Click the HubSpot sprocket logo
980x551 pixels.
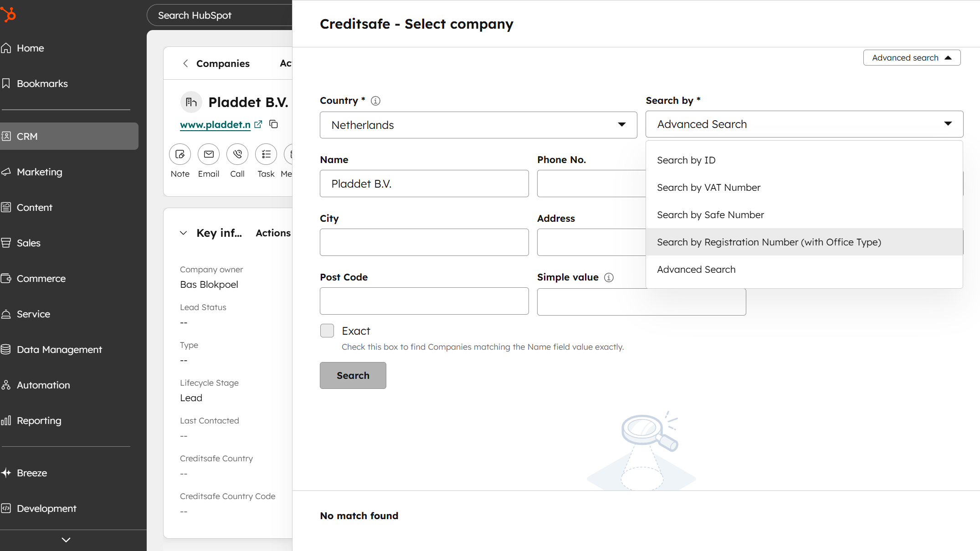coord(9,14)
